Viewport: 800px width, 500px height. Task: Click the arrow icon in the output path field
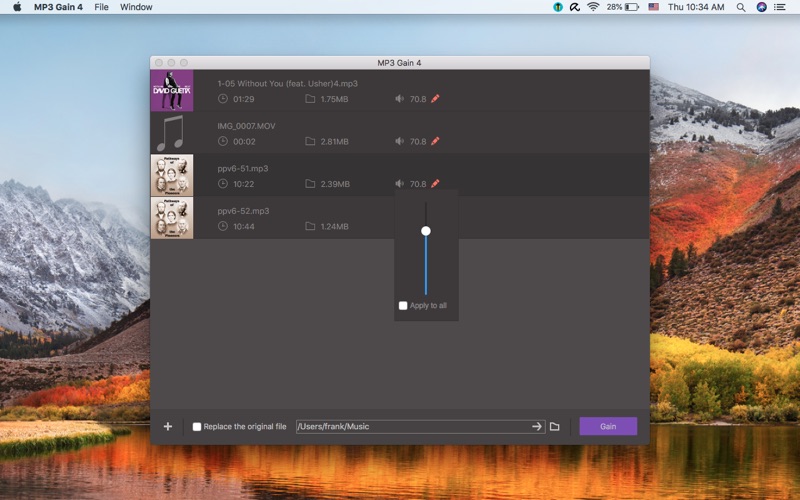point(537,426)
